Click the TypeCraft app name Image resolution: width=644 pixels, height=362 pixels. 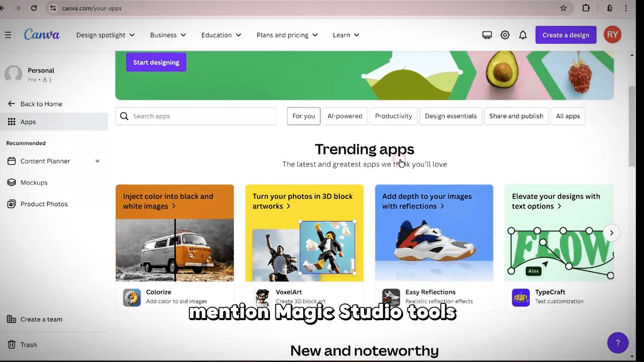(x=550, y=292)
